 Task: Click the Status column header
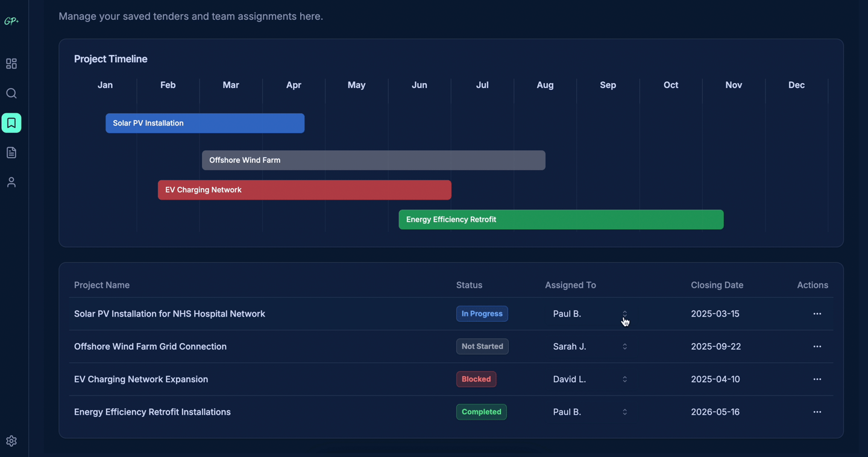pyautogui.click(x=469, y=285)
